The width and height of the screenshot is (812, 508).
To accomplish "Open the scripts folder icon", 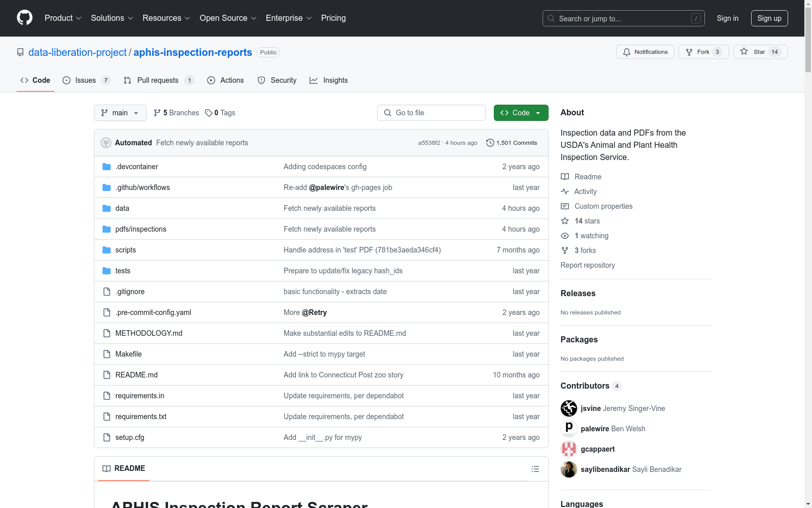I will 107,250.
